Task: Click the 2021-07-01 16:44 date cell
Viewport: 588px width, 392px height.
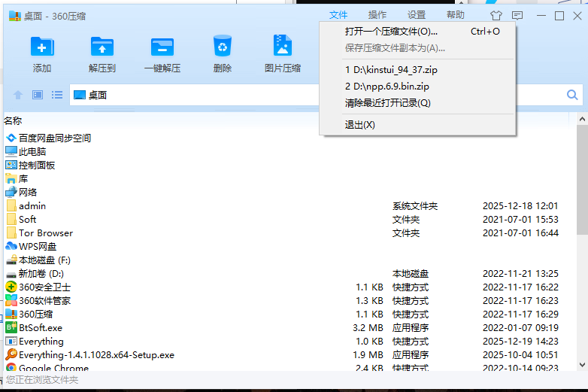Action: (520, 233)
